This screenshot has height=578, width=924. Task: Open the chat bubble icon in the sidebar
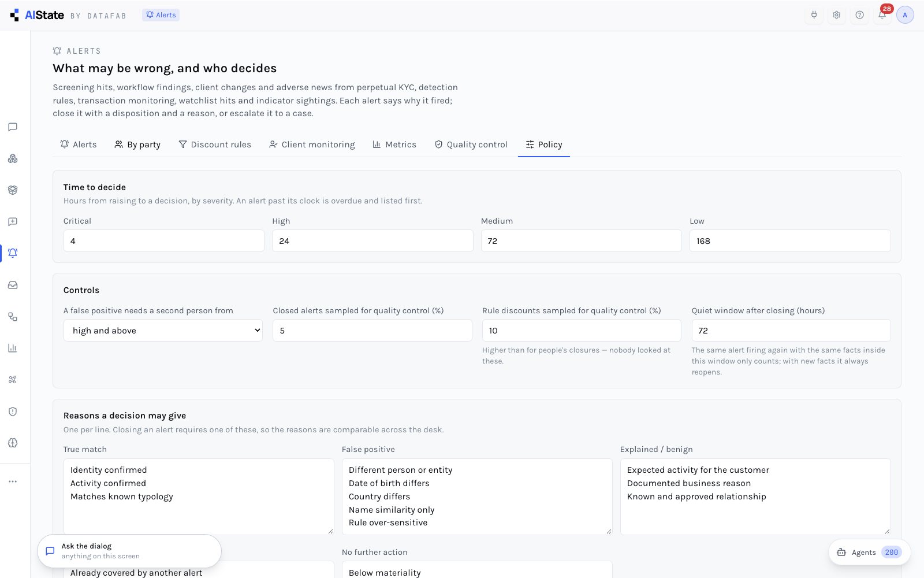coord(13,127)
